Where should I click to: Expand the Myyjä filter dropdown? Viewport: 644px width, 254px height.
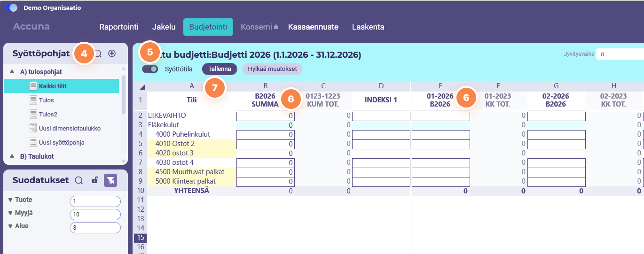point(10,213)
